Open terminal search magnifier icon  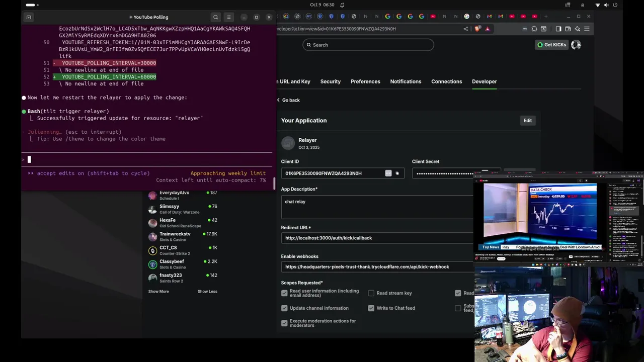tap(216, 17)
